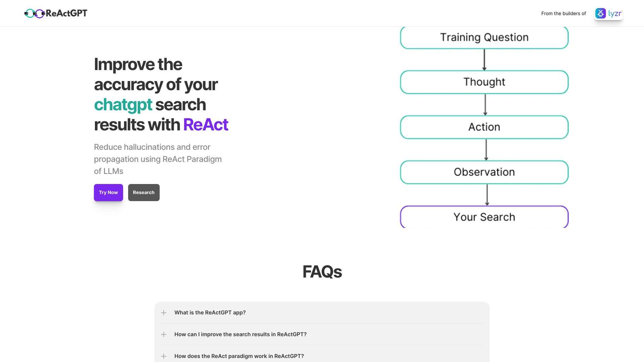
Task: Click the plus icon beside the ReAct paradigm FAQ
Action: pos(164,356)
